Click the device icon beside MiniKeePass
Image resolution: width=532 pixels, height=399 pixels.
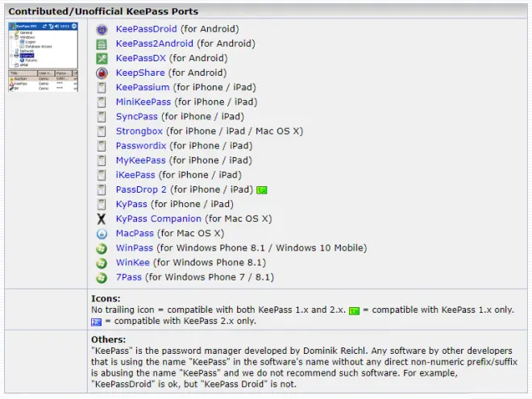(x=102, y=102)
